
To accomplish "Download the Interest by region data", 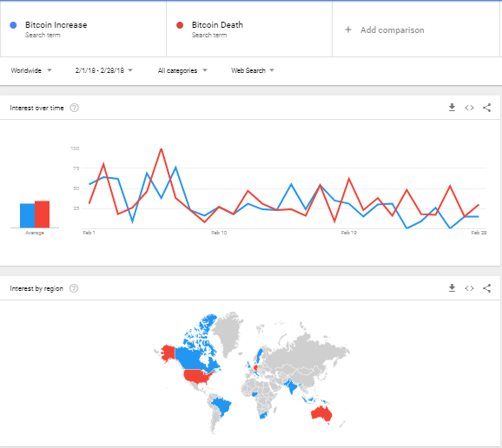I will click(452, 288).
